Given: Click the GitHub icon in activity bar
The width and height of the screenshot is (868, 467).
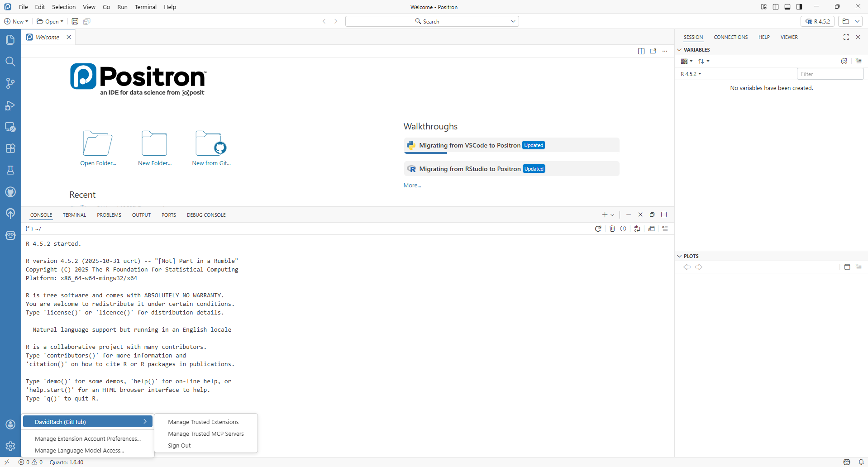Looking at the screenshot, I should 10,192.
